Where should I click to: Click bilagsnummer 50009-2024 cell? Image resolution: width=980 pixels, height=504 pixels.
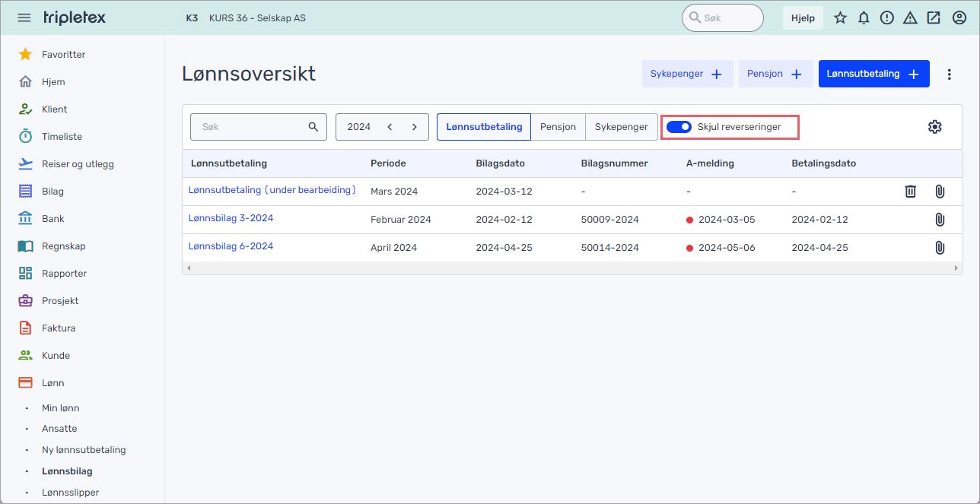(x=609, y=220)
